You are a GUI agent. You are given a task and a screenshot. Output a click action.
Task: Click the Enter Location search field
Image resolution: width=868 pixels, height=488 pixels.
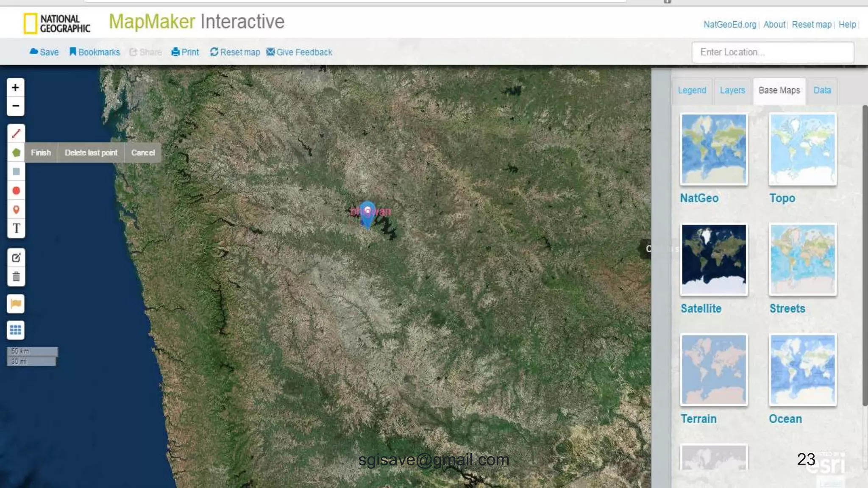(x=772, y=52)
